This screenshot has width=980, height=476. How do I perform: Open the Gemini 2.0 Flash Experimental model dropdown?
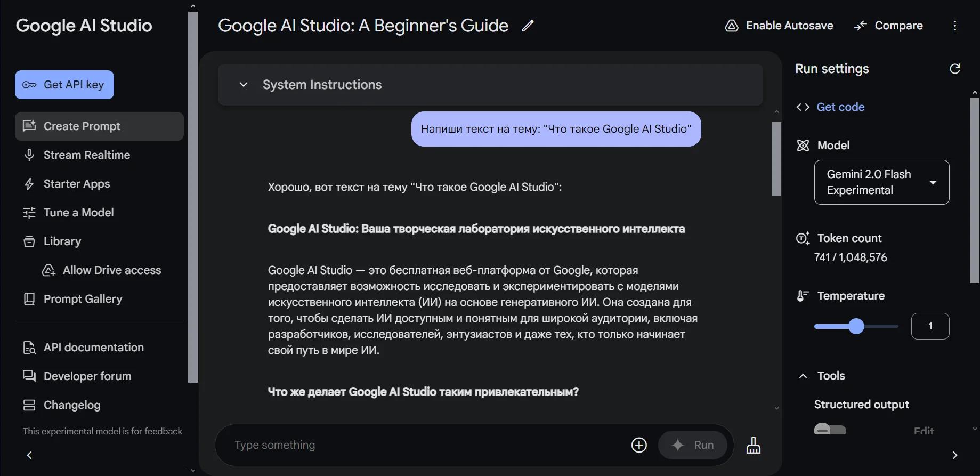tap(882, 182)
